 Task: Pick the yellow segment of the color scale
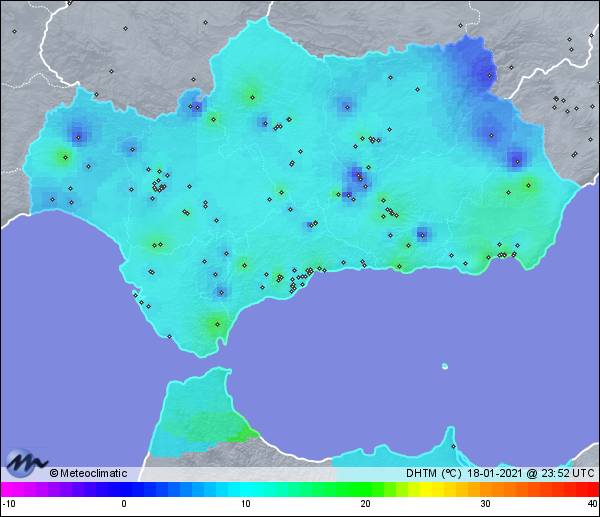pos(426,489)
